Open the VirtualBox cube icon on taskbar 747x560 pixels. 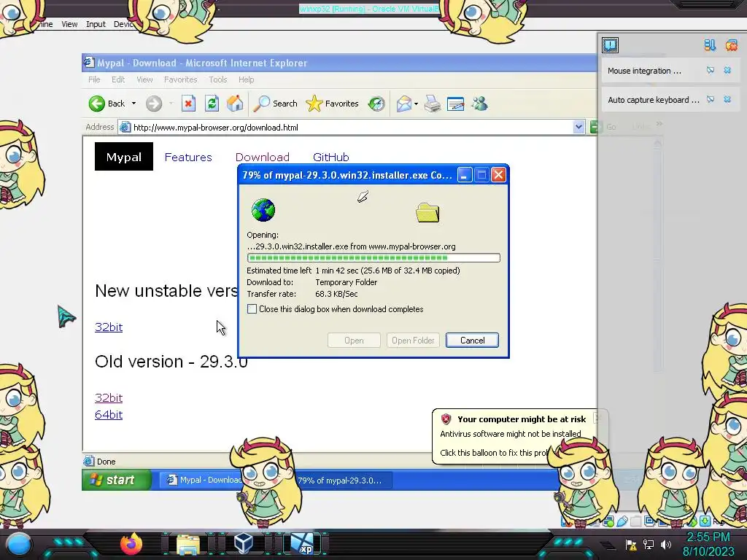[244, 544]
